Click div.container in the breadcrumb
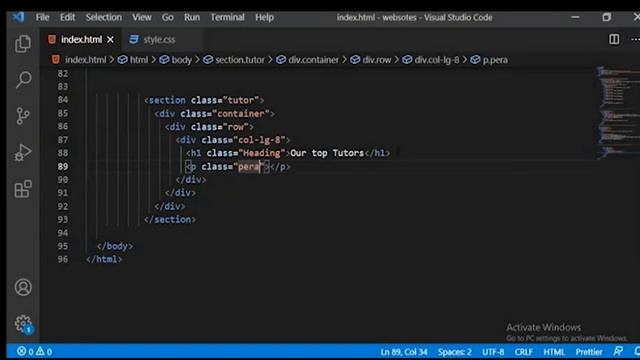The height and width of the screenshot is (360, 640). 313,60
